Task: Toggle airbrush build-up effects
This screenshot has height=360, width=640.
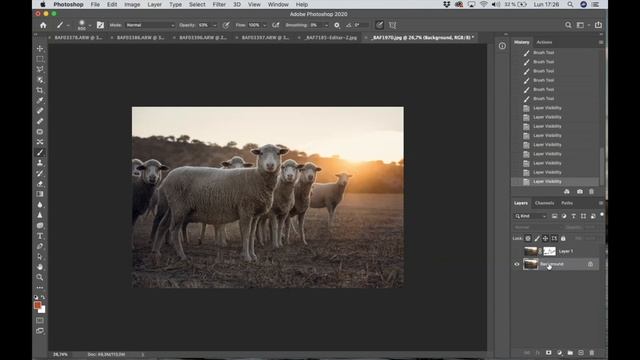Action: pyautogui.click(x=276, y=25)
